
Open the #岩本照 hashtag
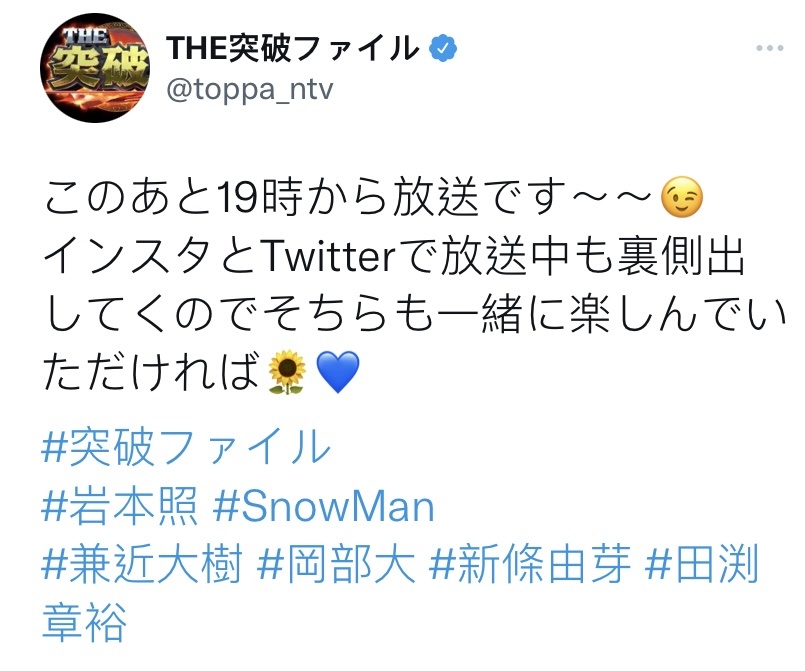[x=119, y=506]
